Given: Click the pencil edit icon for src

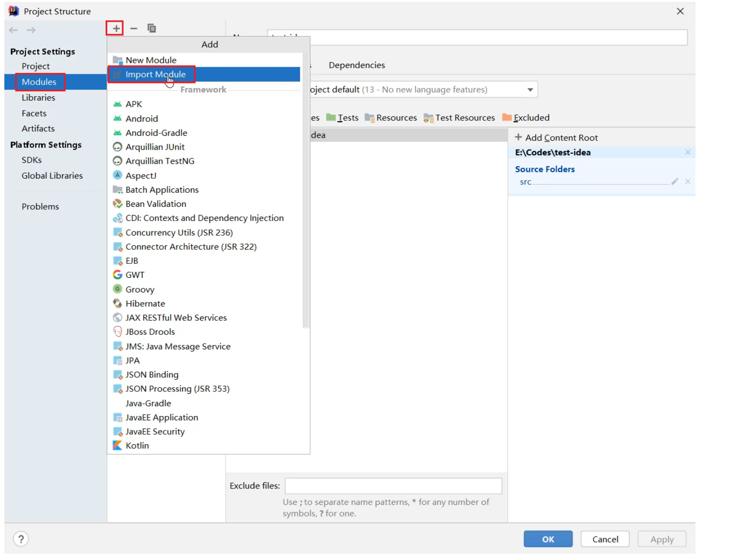Looking at the screenshot, I should (x=675, y=182).
